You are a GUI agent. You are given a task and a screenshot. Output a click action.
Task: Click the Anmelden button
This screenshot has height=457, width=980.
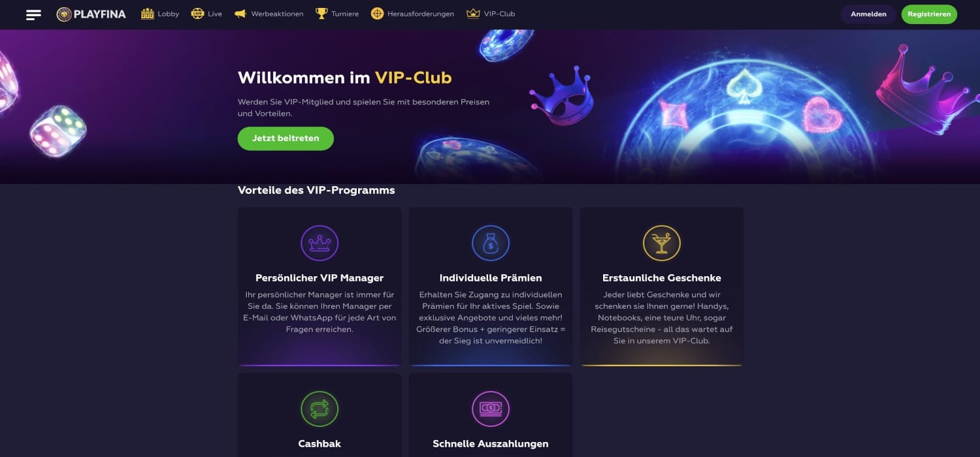click(x=868, y=14)
